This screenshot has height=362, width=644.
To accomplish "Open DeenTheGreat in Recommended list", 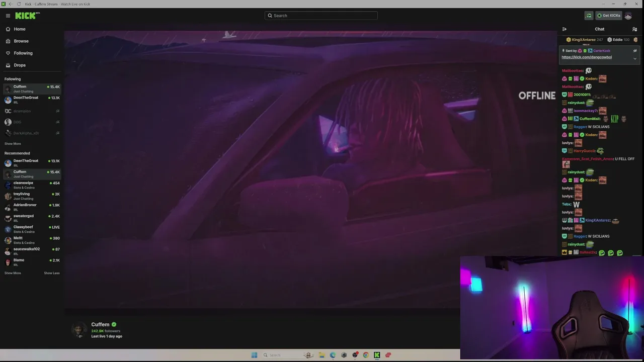I will point(31,163).
